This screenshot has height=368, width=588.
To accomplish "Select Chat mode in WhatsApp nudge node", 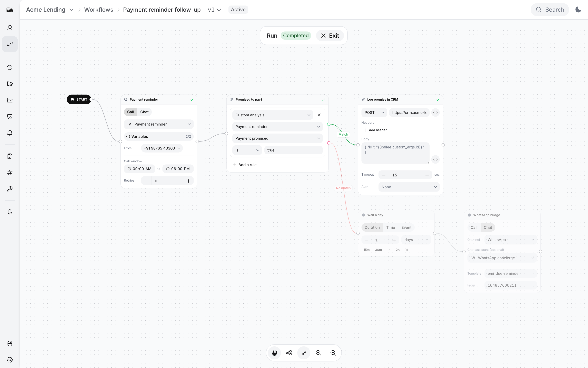I will click(488, 227).
